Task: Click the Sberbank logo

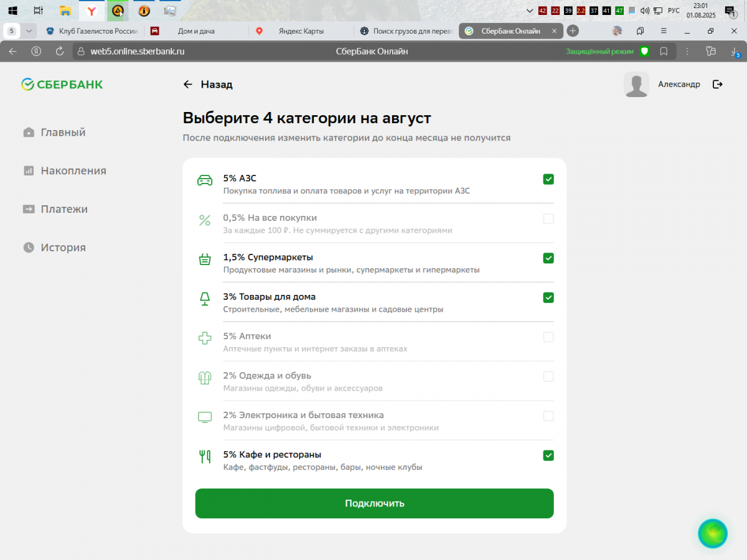Action: [x=62, y=85]
